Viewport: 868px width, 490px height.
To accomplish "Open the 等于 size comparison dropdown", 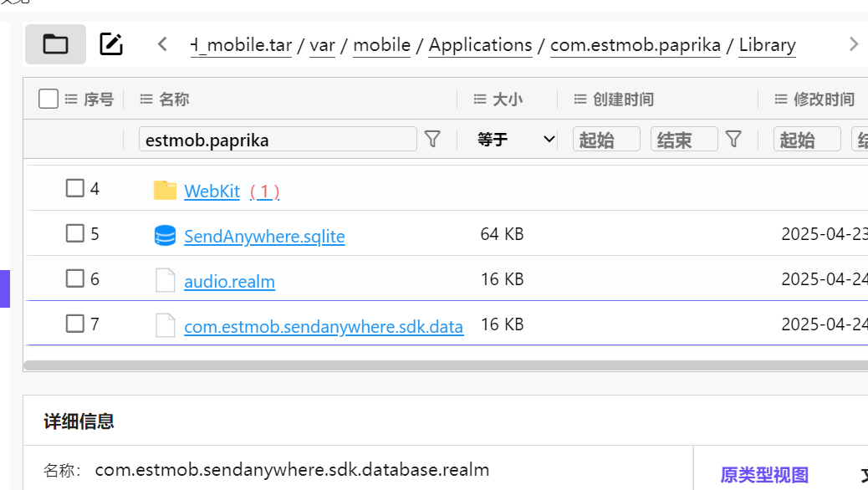I will pos(515,139).
